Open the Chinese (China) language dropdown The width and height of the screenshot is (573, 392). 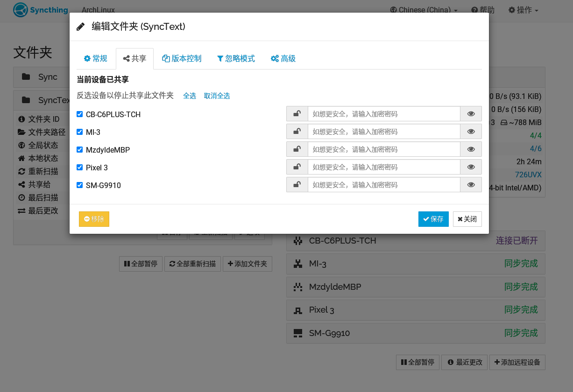click(x=424, y=10)
